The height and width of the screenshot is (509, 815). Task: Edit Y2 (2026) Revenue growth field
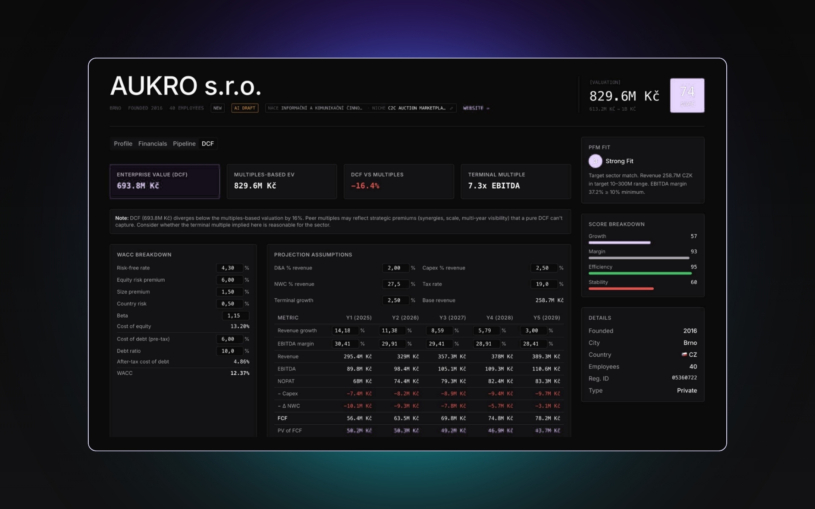pos(392,331)
